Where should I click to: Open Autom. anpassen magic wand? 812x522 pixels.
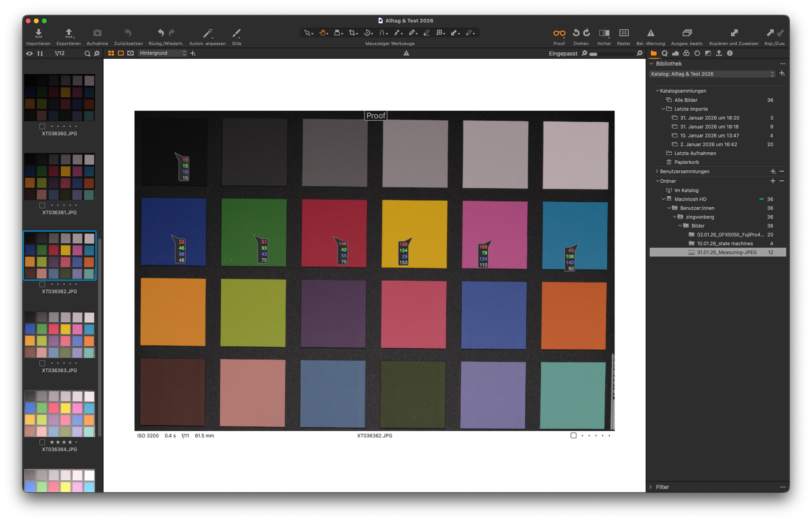(x=207, y=33)
